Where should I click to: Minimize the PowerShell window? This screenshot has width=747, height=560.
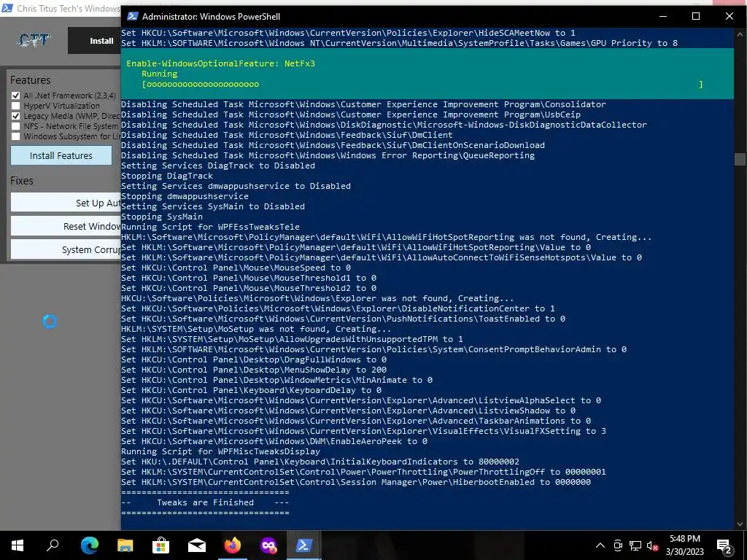[x=662, y=16]
